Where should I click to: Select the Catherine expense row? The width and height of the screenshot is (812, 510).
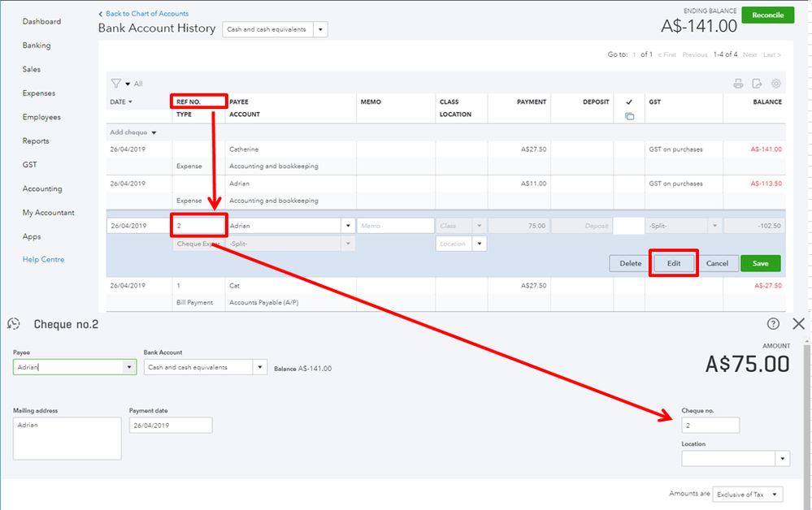click(446, 158)
